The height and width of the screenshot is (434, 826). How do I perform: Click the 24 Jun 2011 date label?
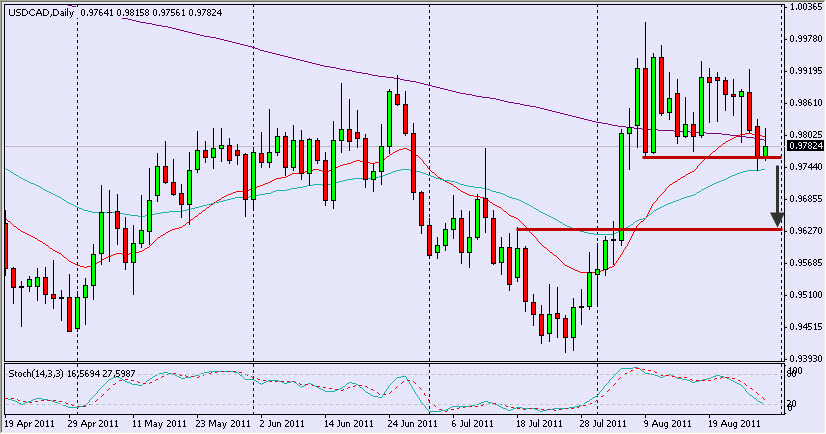tap(412, 423)
